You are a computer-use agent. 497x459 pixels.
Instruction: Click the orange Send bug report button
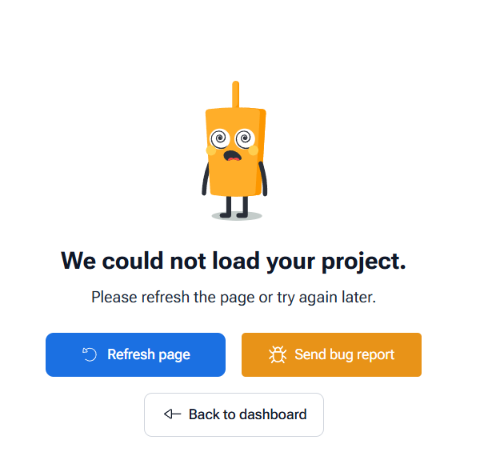(x=331, y=355)
